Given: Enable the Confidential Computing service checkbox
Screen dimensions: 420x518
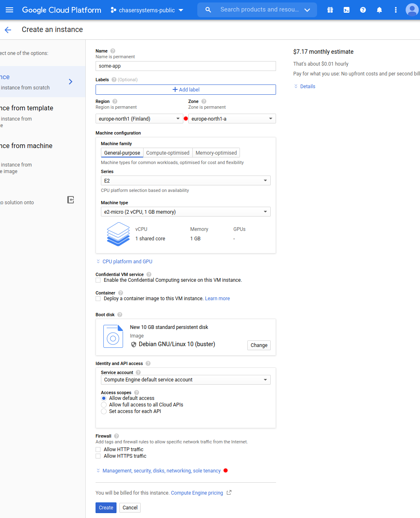Looking at the screenshot, I should coord(98,280).
